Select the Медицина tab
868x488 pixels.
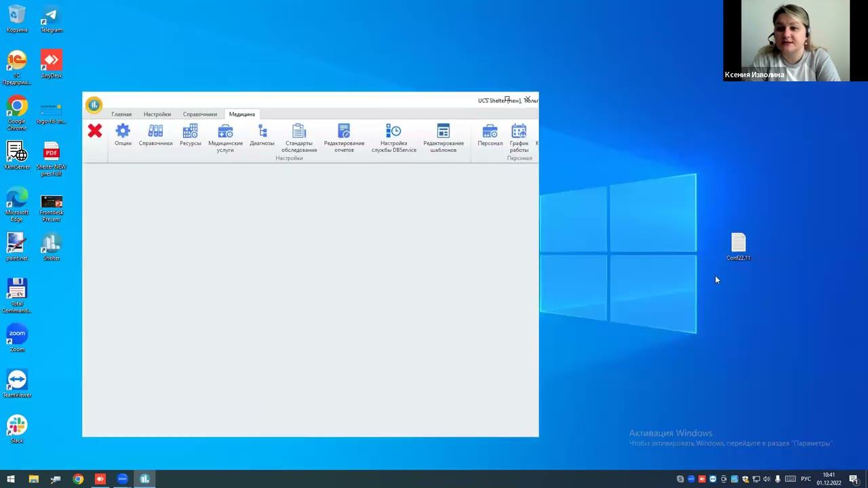coord(242,115)
